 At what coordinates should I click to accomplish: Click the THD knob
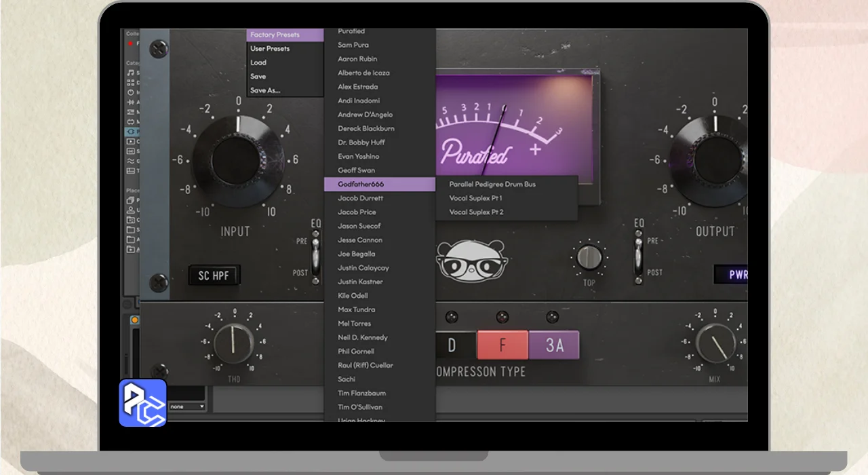(233, 343)
